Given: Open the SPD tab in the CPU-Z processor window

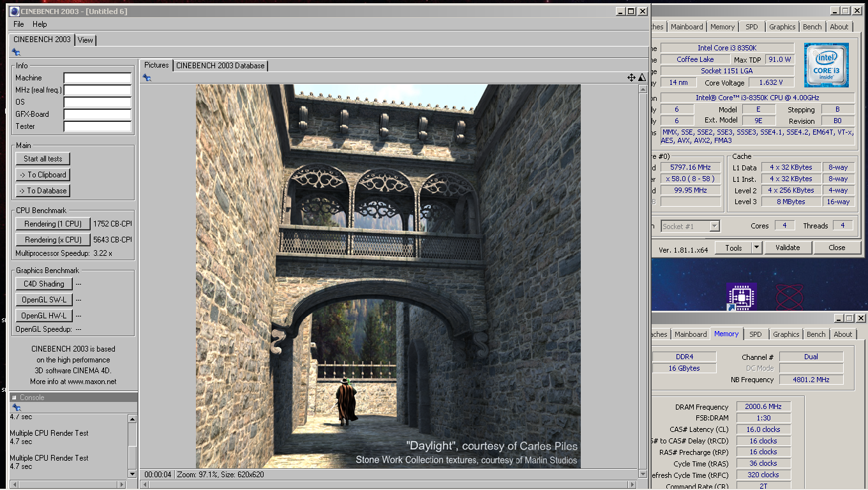Looking at the screenshot, I should (752, 27).
